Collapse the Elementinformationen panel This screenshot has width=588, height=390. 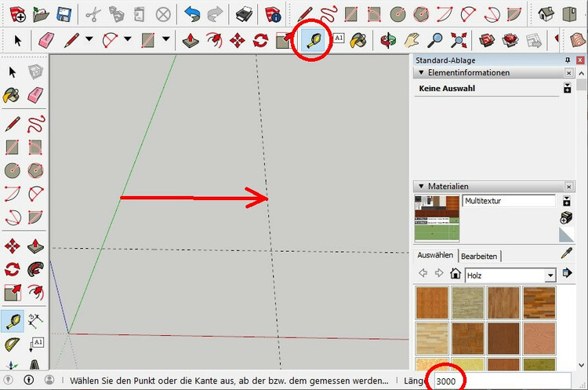tap(421, 72)
